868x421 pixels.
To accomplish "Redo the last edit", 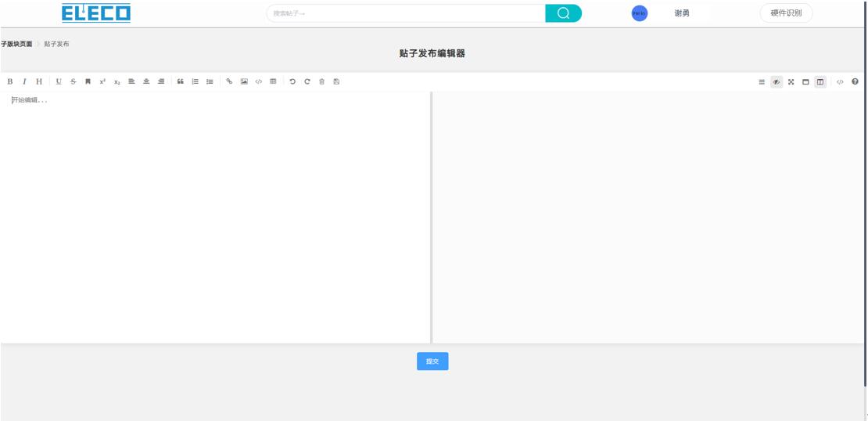I will coord(307,81).
